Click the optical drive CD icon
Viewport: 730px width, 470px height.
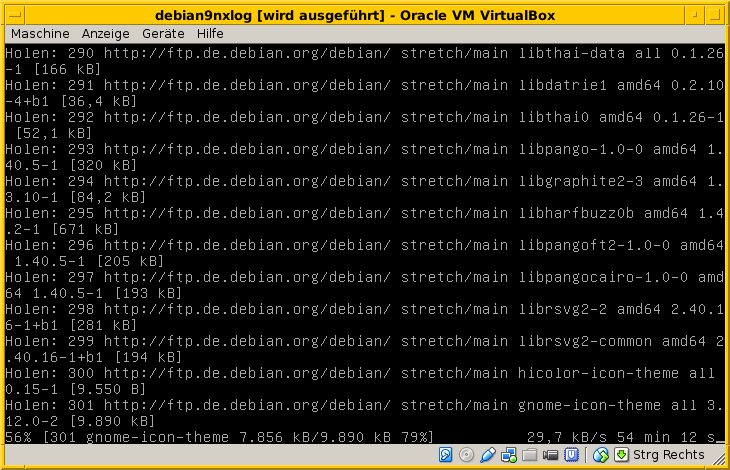pyautogui.click(x=466, y=455)
